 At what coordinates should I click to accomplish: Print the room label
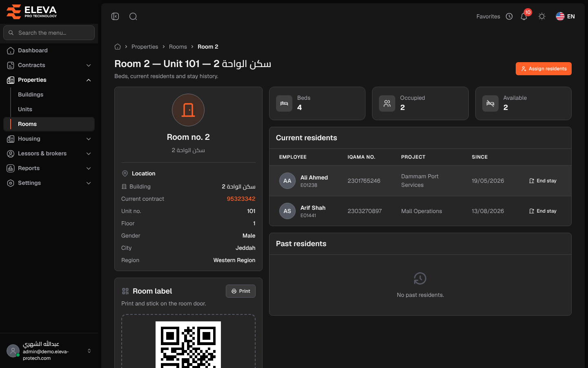point(241,291)
